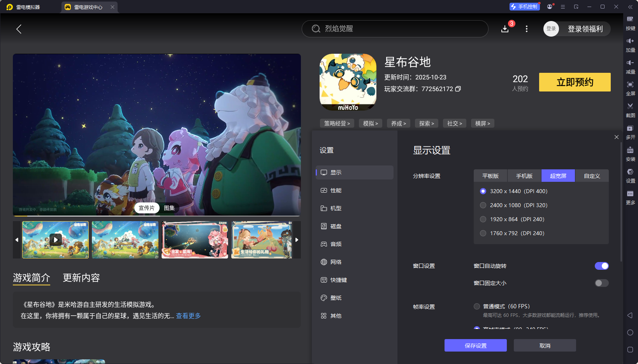Disable 窗口自动旋转 toggle
The width and height of the screenshot is (638, 364).
click(x=602, y=266)
